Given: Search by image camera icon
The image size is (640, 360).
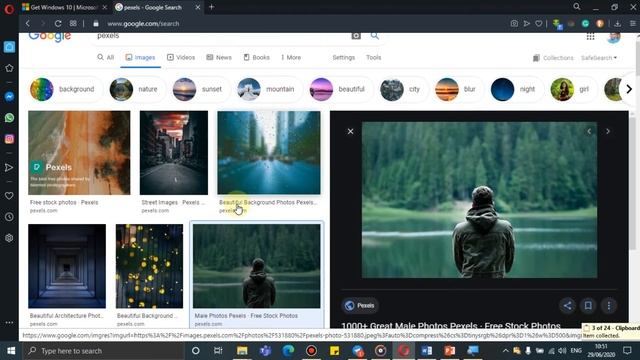Looking at the screenshot, I should [x=356, y=36].
